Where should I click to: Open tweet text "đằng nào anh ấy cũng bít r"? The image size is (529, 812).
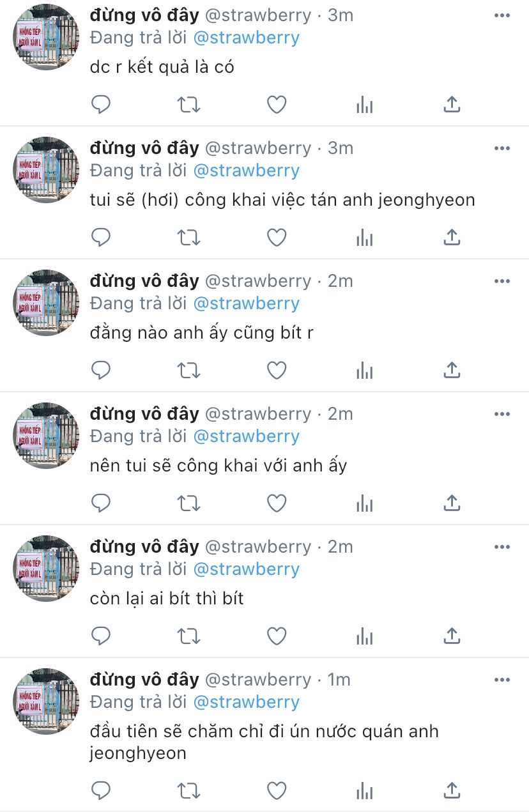pos(202,333)
